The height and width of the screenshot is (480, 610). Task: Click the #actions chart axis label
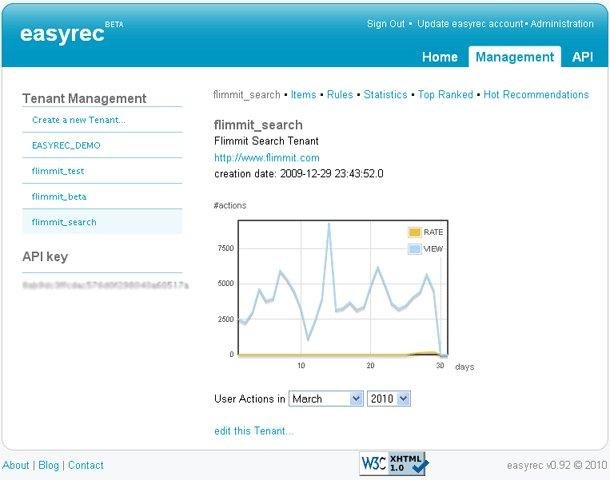[x=230, y=205]
